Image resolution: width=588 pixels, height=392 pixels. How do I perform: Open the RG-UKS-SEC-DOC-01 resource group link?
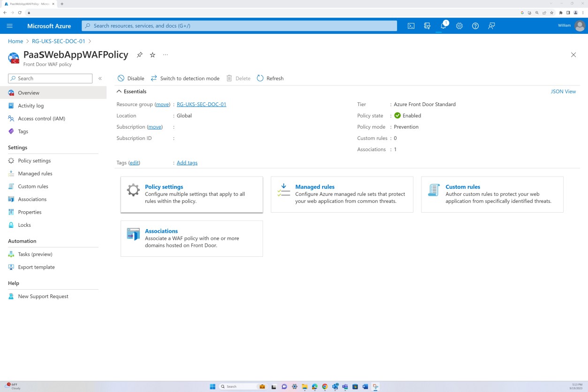click(201, 104)
